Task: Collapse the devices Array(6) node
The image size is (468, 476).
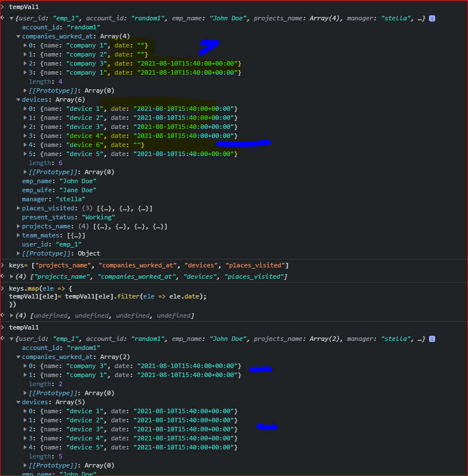Action: (x=18, y=99)
